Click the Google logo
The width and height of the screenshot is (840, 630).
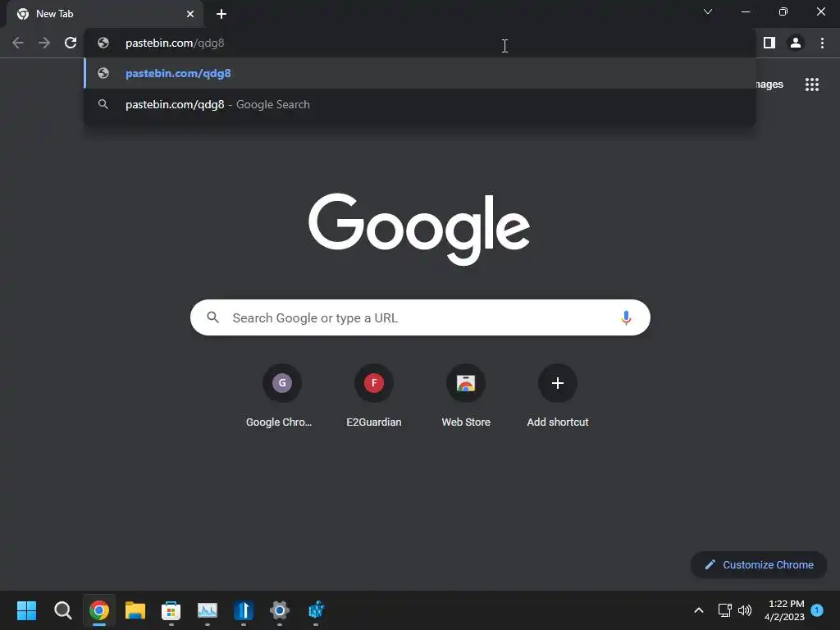tap(419, 230)
